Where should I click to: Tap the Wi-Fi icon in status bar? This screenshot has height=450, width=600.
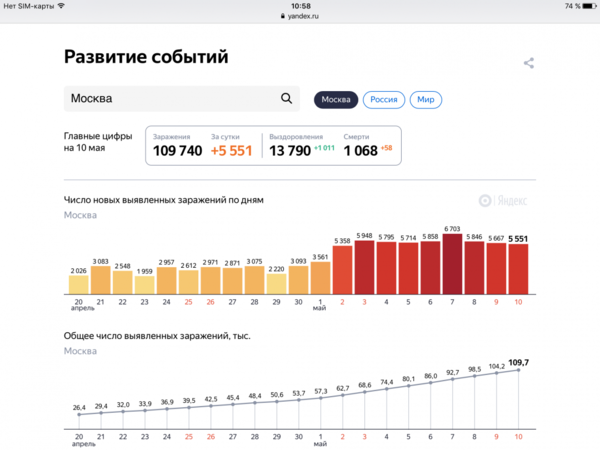tap(61, 6)
